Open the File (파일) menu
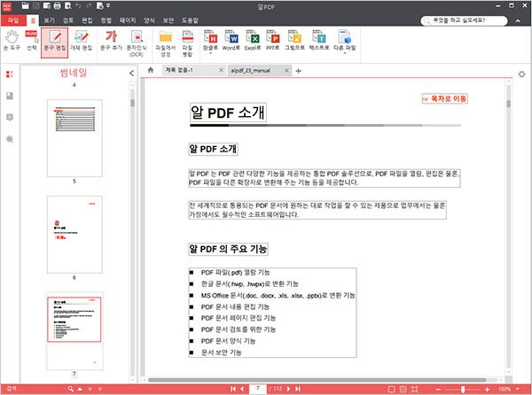 [x=13, y=20]
